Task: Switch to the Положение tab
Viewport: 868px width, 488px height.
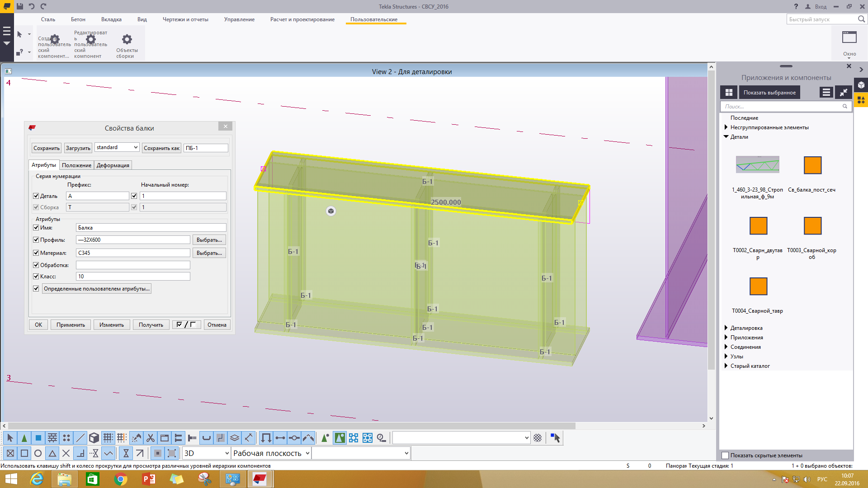Action: coord(76,165)
